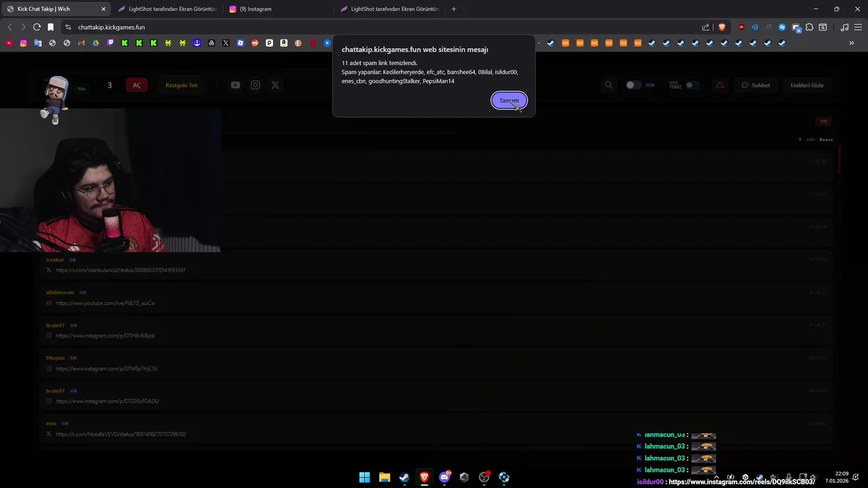Expand hidden bookmarks with double chevron
This screenshot has width=868, height=488.
[x=852, y=43]
